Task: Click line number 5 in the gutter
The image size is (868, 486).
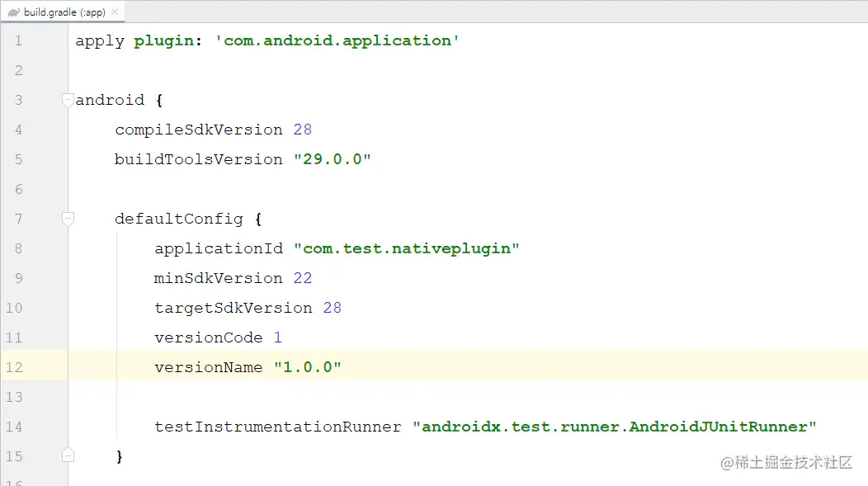Action: click(18, 159)
